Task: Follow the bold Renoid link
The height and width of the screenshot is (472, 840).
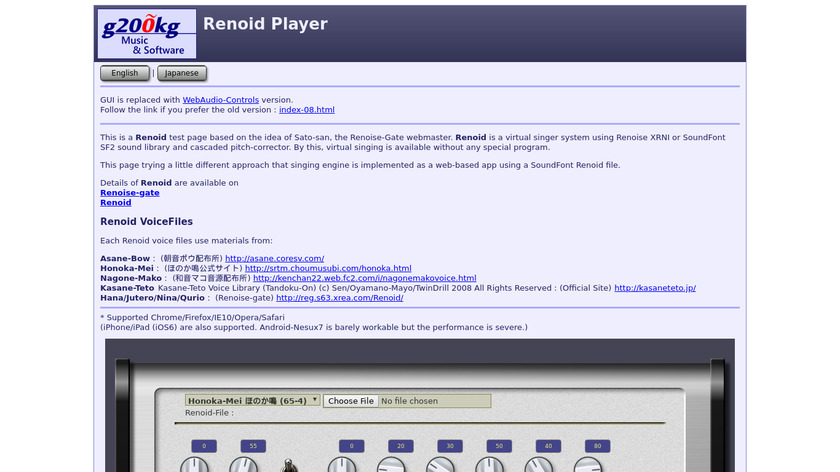Action: pos(116,203)
